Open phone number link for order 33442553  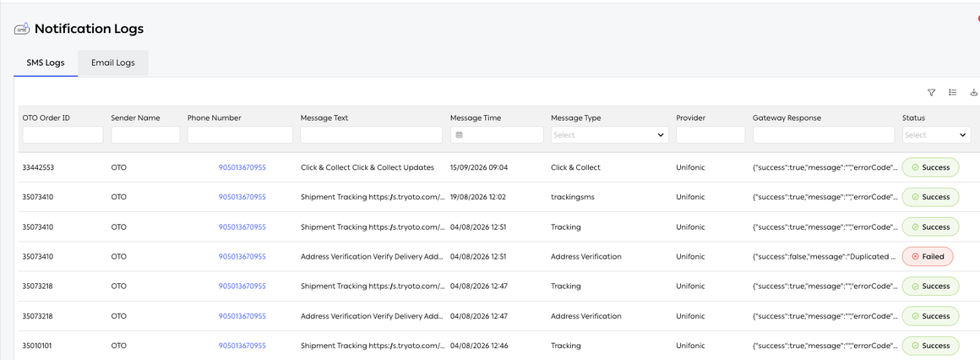242,167
